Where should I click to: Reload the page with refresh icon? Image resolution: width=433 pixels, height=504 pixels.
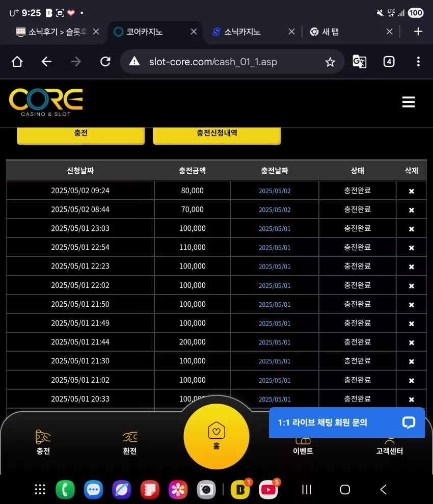coord(105,61)
